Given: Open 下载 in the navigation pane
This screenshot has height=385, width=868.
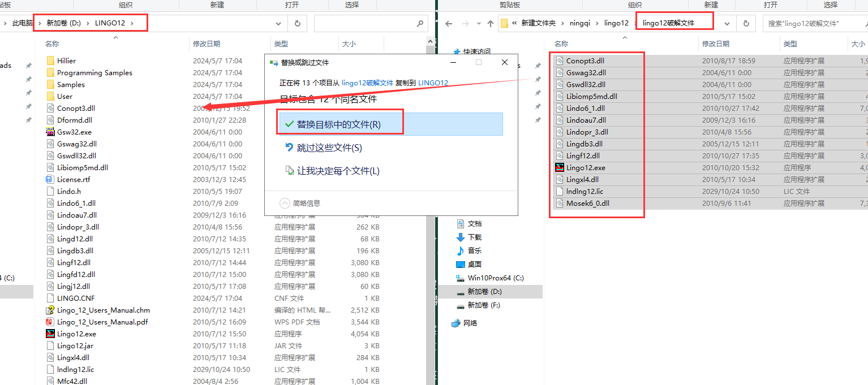Looking at the screenshot, I should click(475, 237).
